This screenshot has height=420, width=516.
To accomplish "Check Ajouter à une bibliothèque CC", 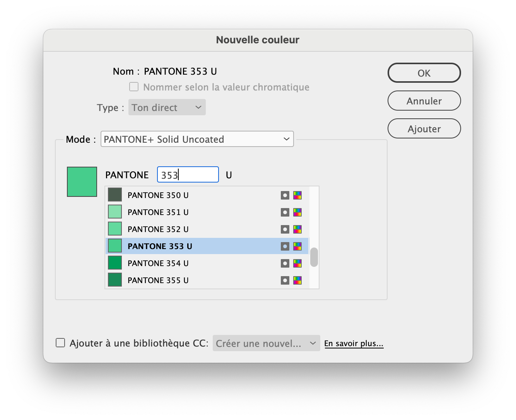I will click(60, 343).
